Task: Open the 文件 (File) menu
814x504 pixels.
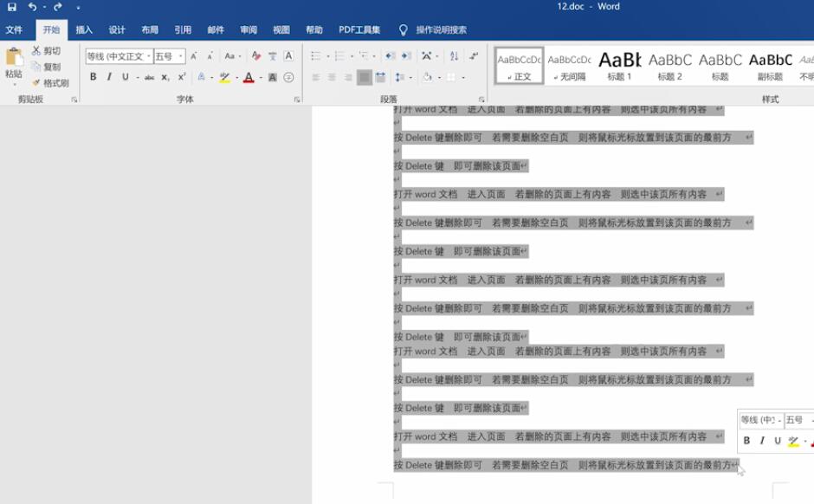Action: (x=14, y=30)
